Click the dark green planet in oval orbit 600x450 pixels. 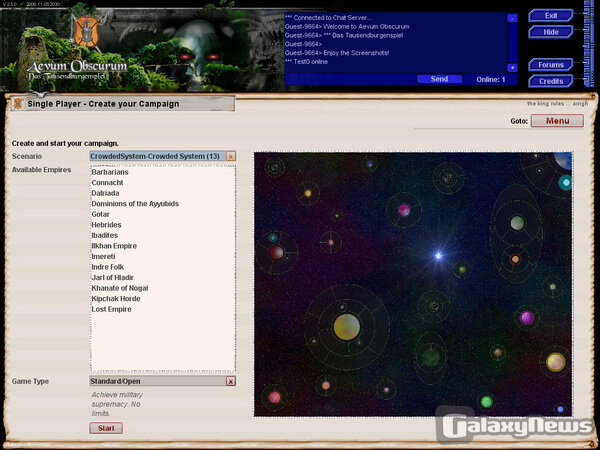click(431, 357)
